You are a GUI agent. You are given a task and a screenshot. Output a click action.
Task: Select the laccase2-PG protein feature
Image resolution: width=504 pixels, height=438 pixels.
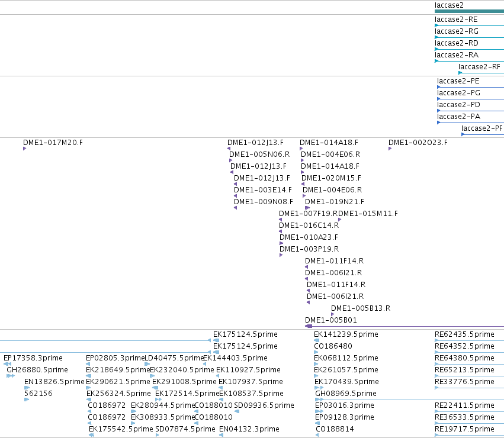[458, 93]
